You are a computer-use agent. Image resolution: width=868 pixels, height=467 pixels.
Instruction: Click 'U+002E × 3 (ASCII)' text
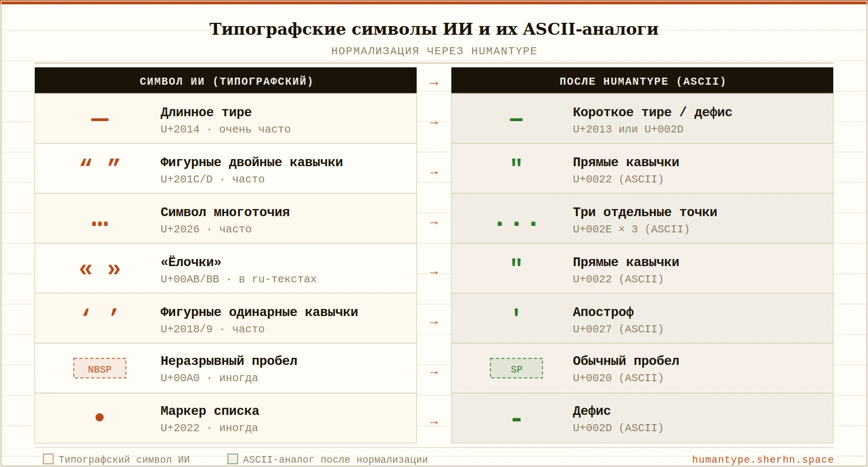pyautogui.click(x=631, y=229)
